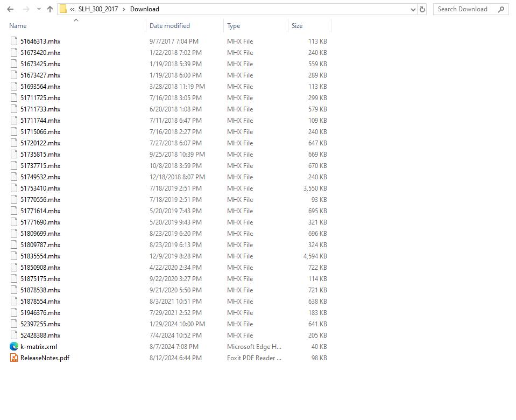Viewport: 516px width, 420px height.
Task: Select file icon of 51735815.mhx
Action: point(14,154)
